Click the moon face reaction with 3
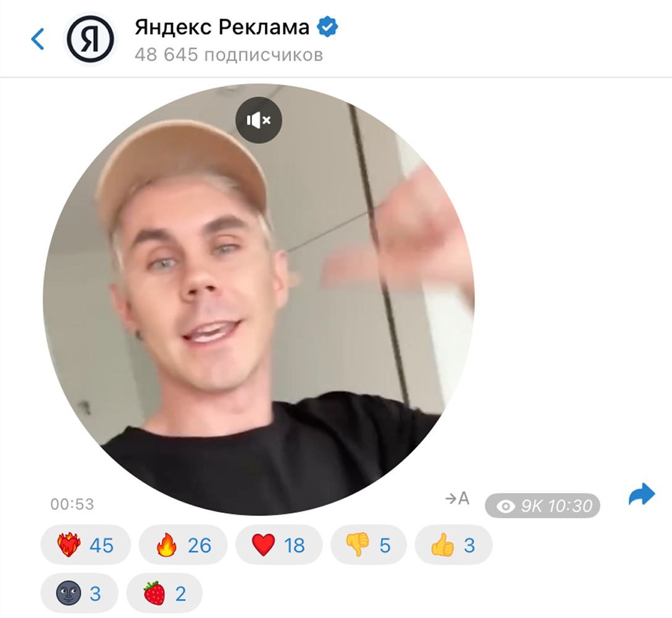 pyautogui.click(x=79, y=593)
